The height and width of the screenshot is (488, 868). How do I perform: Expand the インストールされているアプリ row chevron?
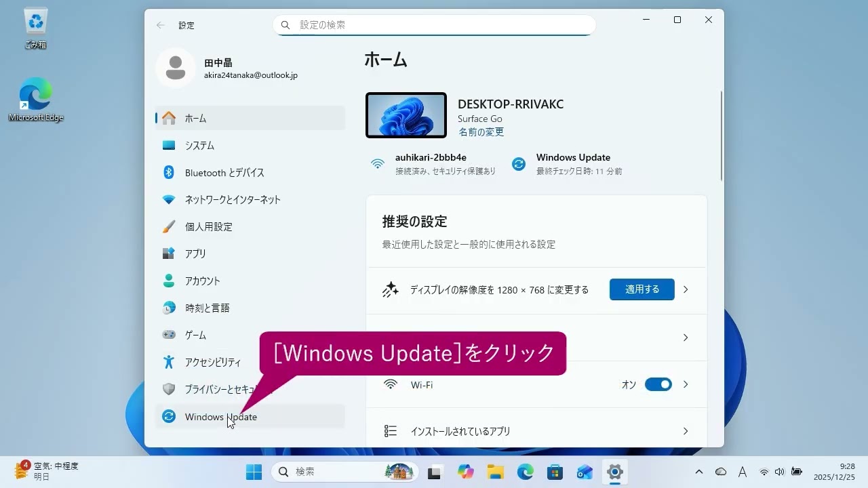point(686,431)
